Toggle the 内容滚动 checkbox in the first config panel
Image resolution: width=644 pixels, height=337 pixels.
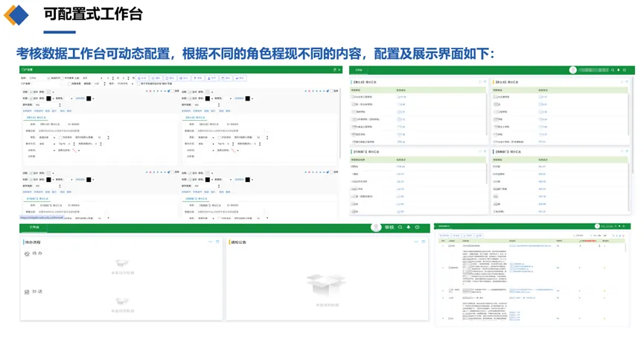pyautogui.click(x=60, y=137)
